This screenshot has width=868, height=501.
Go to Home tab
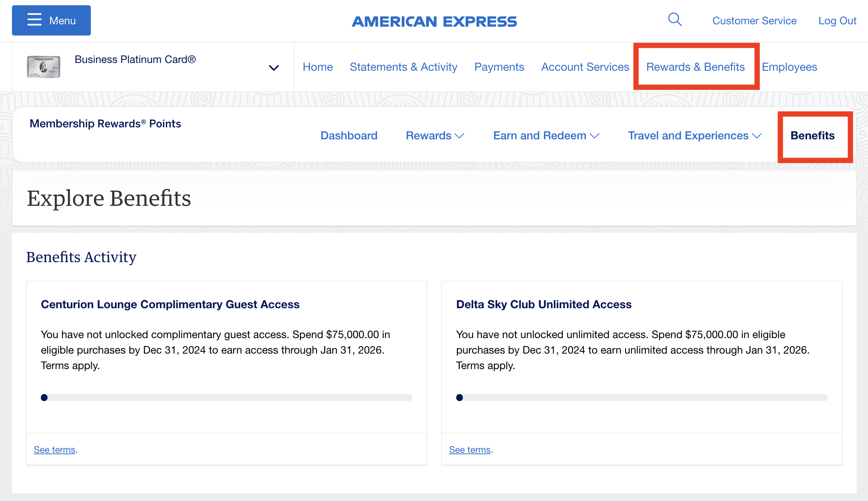(317, 67)
